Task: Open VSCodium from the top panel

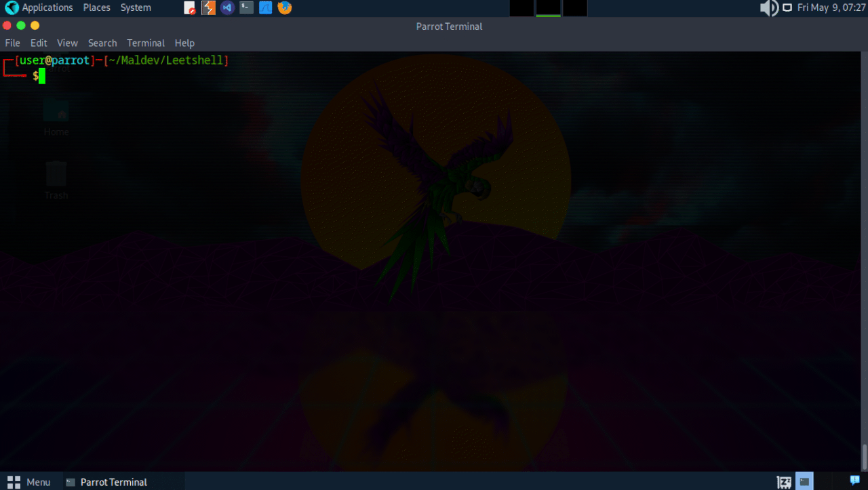Action: tap(226, 7)
